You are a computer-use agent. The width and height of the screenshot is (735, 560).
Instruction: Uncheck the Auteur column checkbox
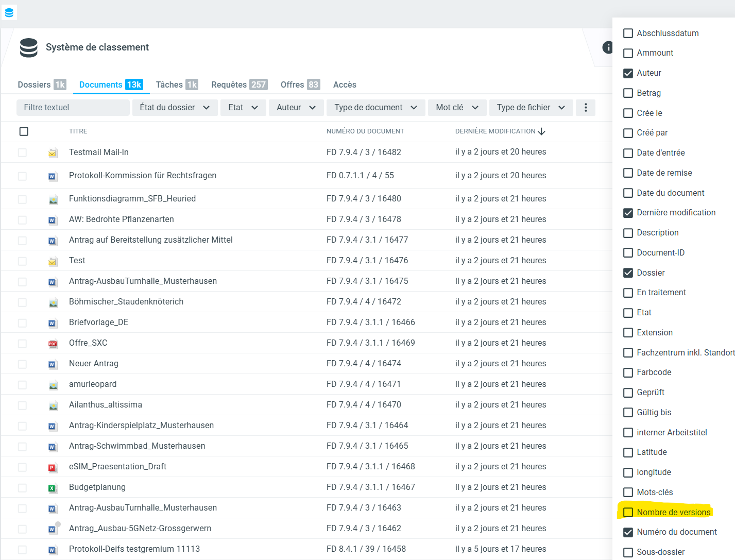pos(628,73)
